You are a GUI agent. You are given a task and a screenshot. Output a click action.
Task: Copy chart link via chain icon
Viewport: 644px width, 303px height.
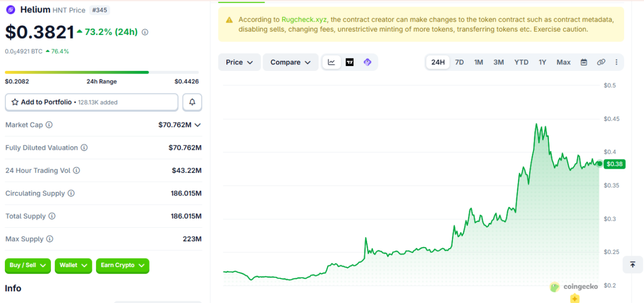click(601, 62)
